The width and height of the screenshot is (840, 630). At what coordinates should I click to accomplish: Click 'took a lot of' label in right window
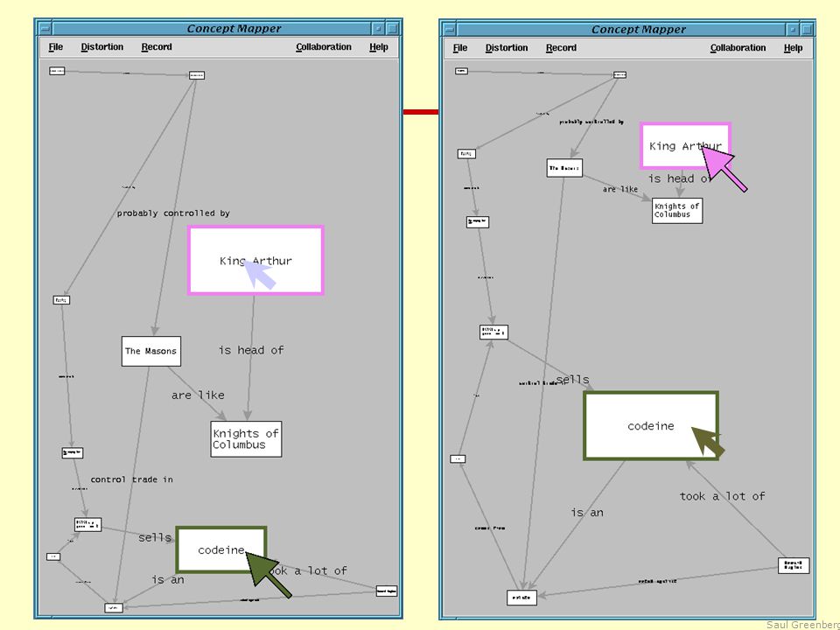pos(722,497)
